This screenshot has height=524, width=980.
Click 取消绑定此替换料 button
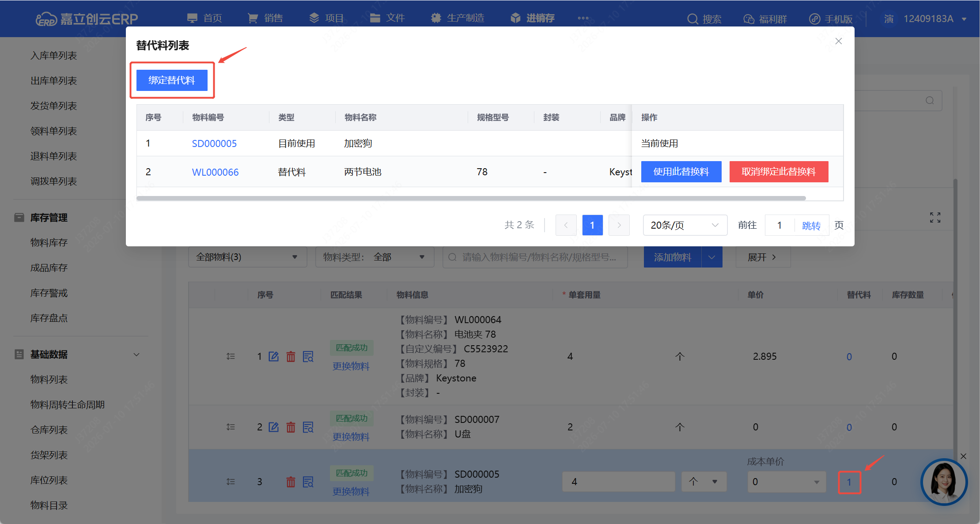tap(779, 172)
